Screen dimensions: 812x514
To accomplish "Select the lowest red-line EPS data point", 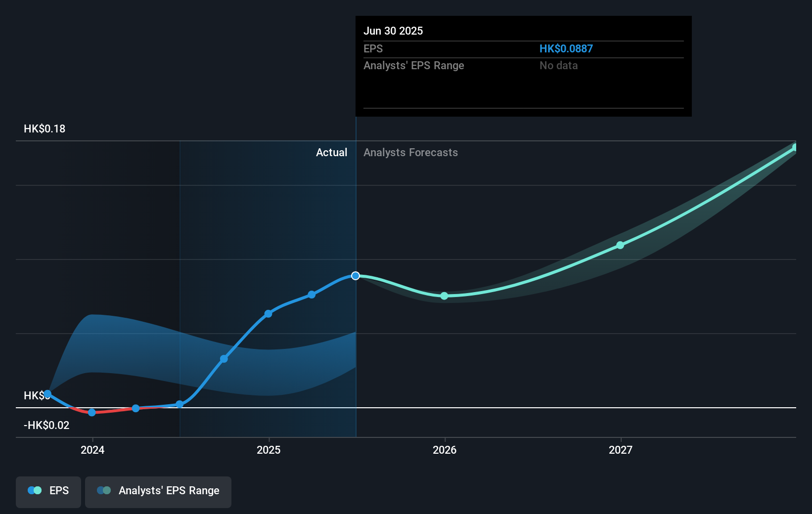I will click(92, 412).
